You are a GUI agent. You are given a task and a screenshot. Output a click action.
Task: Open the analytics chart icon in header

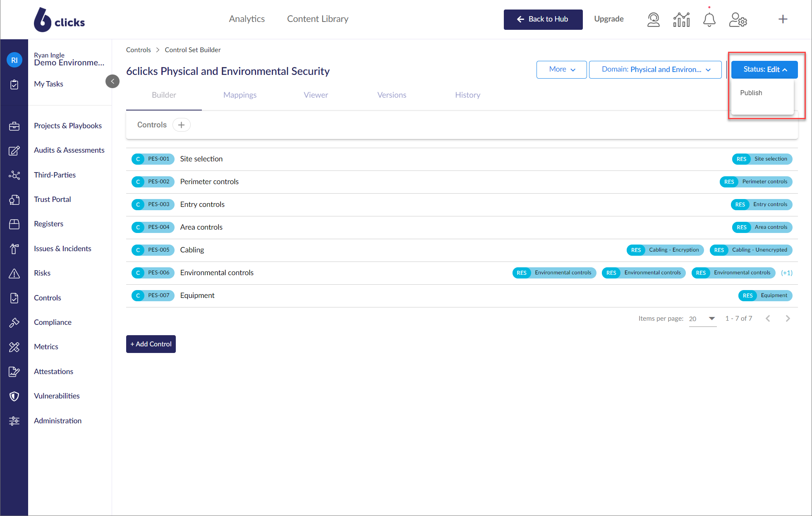pos(681,19)
